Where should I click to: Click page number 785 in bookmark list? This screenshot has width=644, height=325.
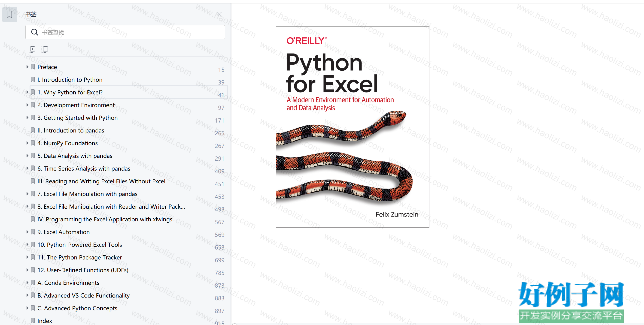pyautogui.click(x=219, y=273)
